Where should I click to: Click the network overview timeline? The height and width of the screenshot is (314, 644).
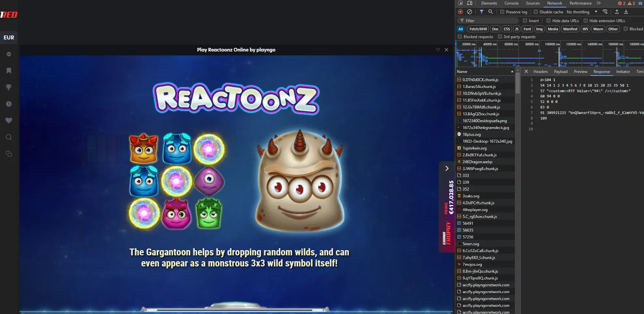coord(549,54)
